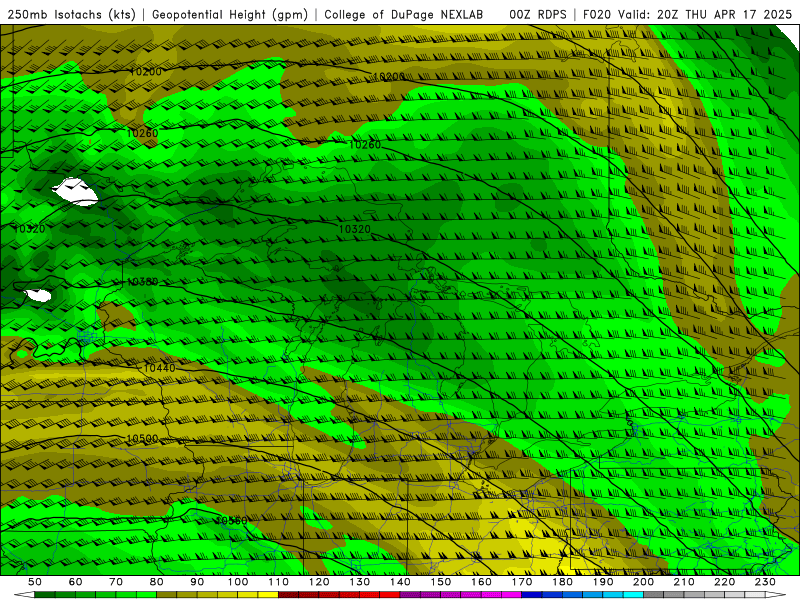Click the left-hand 10200 contour label
This screenshot has width=800, height=600.
coord(145,71)
